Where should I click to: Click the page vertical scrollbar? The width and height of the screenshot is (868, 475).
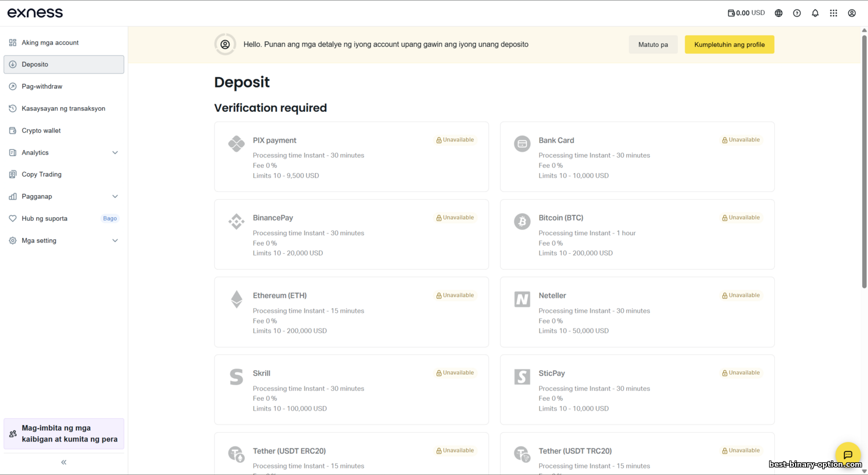point(864,162)
